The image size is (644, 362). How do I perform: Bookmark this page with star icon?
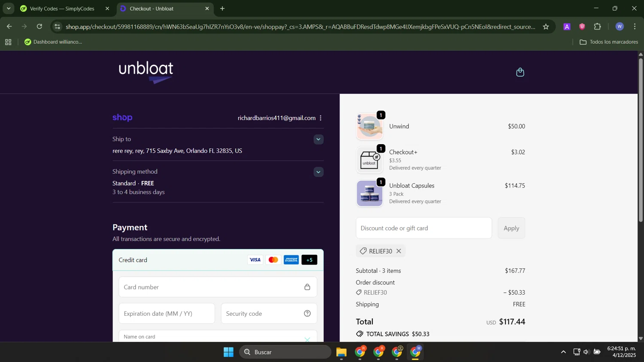tap(546, 27)
